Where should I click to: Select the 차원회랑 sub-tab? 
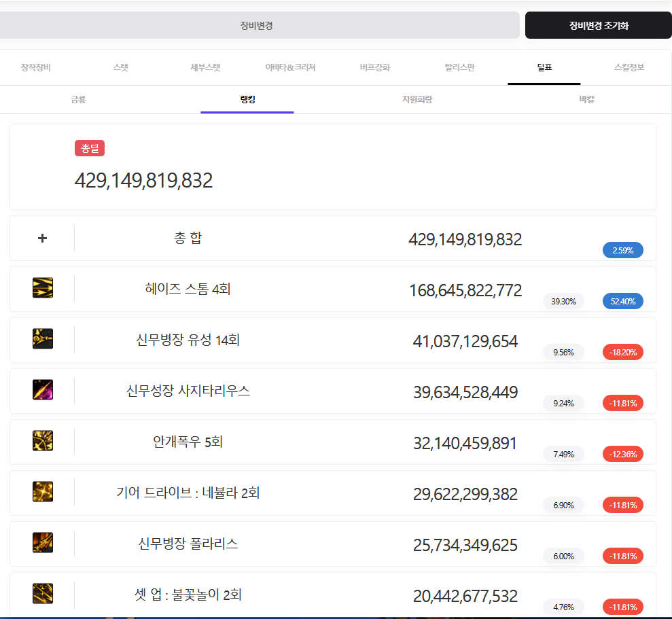[417, 99]
